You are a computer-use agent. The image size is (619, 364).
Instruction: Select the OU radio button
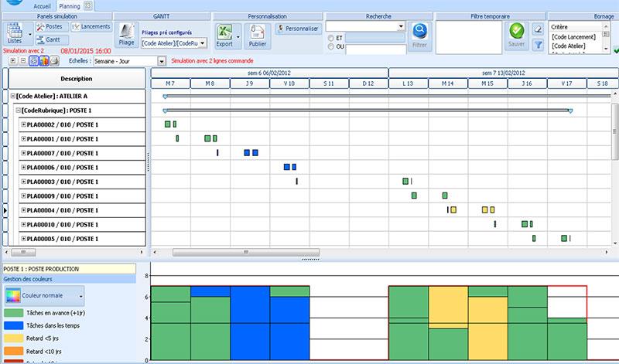pos(331,46)
